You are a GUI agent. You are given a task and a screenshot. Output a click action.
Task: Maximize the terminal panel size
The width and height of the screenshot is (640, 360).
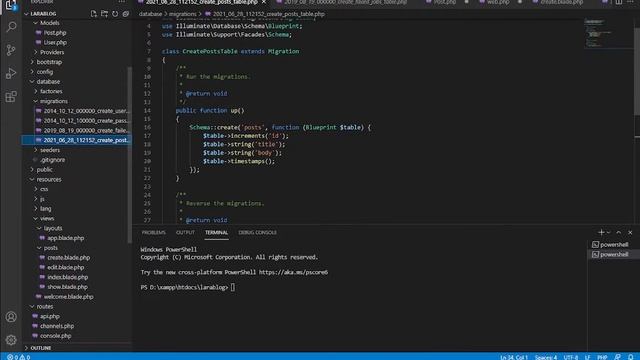(x=619, y=232)
